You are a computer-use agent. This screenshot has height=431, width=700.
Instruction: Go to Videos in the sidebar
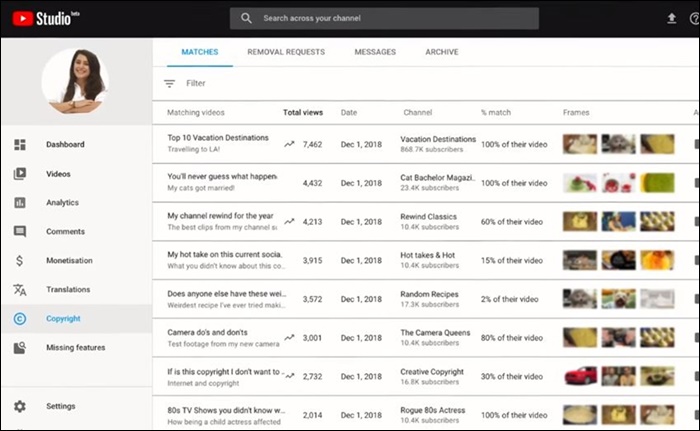tap(58, 174)
